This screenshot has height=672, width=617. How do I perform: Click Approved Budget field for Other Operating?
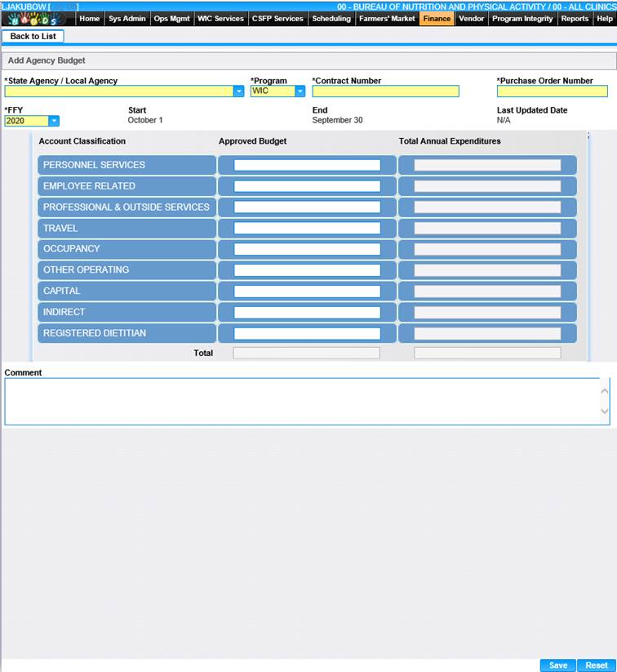point(307,270)
